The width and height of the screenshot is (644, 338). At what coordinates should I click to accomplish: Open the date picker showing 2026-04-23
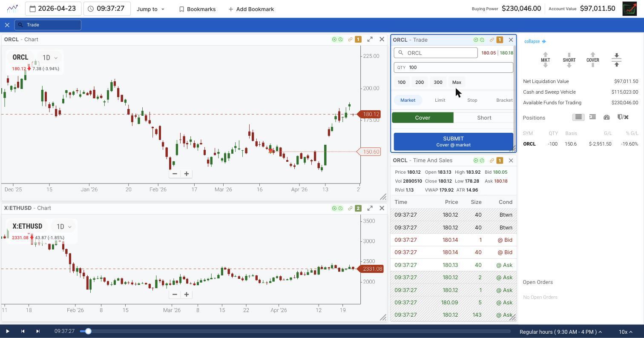pos(53,9)
